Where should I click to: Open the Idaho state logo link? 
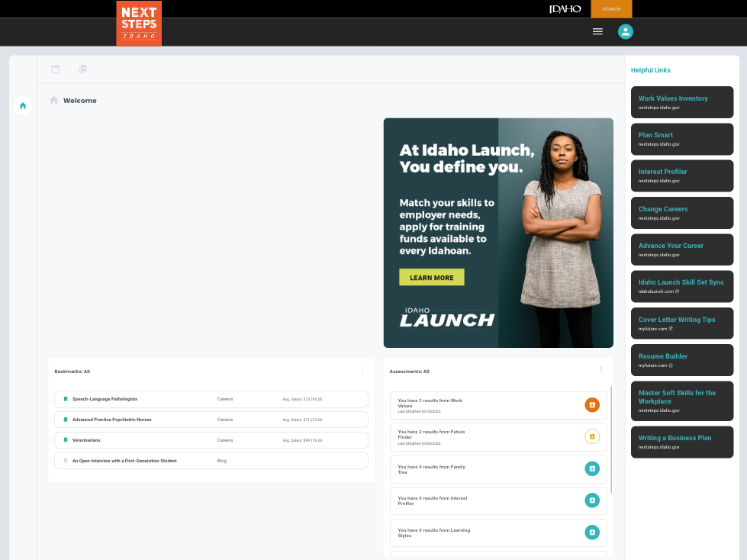coord(565,9)
